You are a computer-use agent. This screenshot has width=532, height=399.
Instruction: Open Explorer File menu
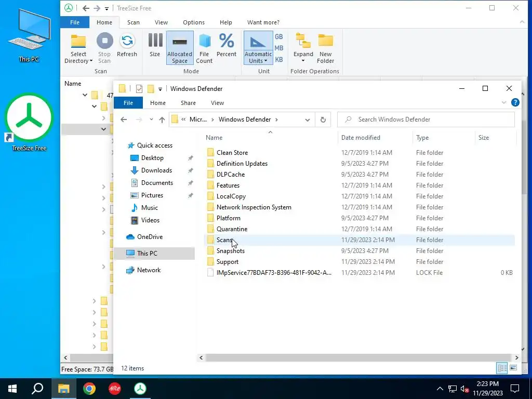128,103
